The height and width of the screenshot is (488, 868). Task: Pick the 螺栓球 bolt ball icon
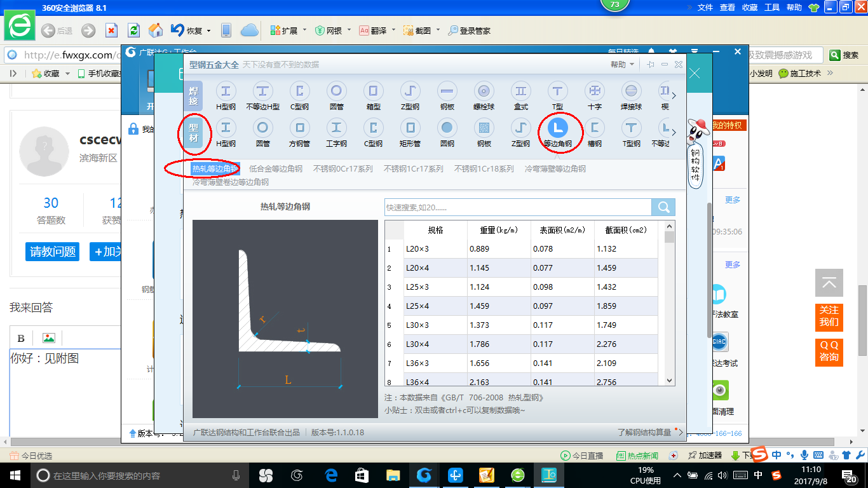coord(484,91)
